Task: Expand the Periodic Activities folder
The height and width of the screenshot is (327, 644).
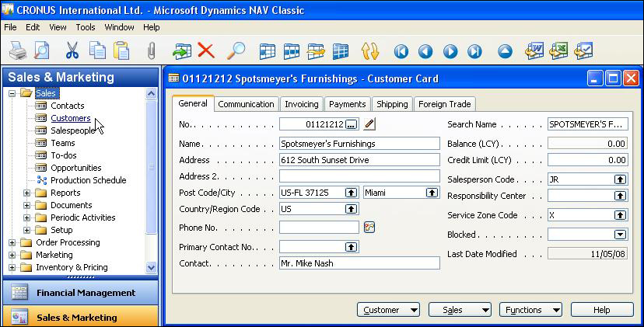Action: (26, 217)
